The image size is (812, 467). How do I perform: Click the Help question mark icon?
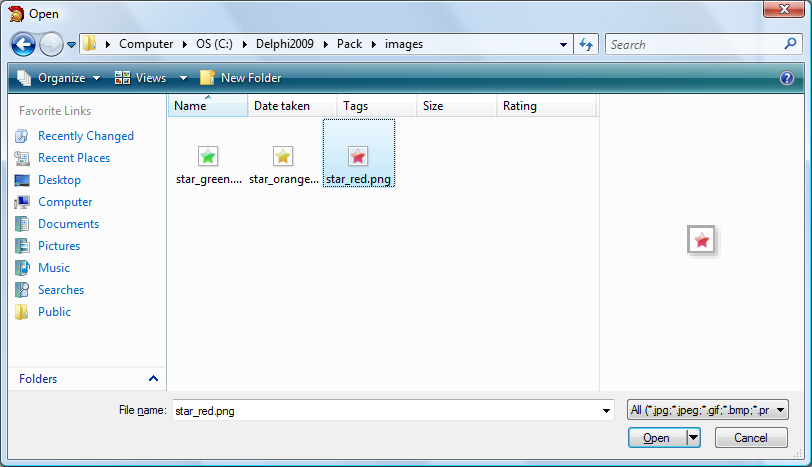tap(787, 78)
